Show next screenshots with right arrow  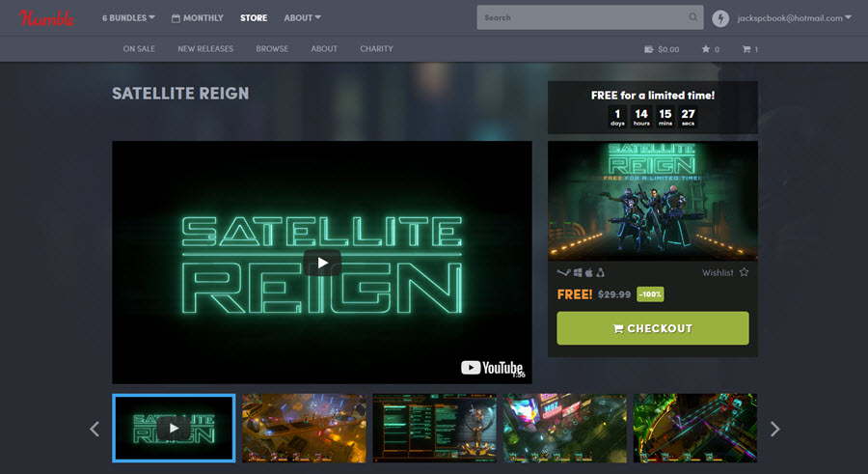(x=774, y=429)
